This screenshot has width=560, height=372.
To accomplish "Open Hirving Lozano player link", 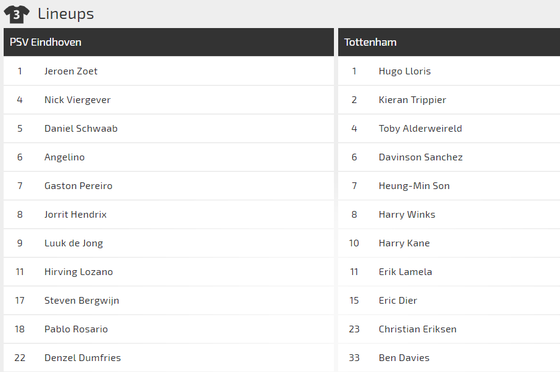I will click(x=79, y=272).
